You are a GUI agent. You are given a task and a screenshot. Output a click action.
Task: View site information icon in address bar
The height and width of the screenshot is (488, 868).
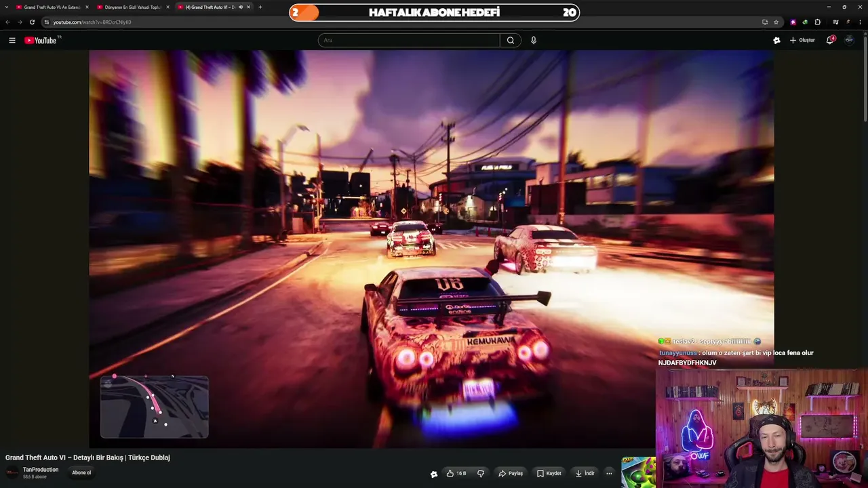coord(47,22)
